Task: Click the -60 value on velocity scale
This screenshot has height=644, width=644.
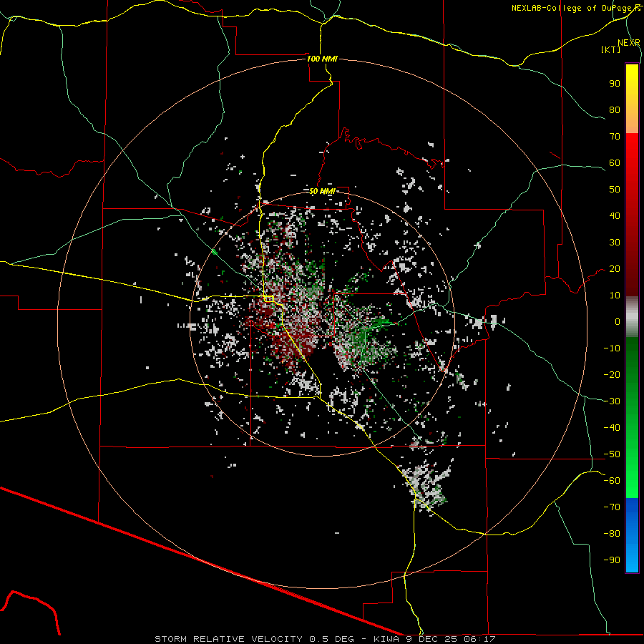Action: click(x=612, y=481)
